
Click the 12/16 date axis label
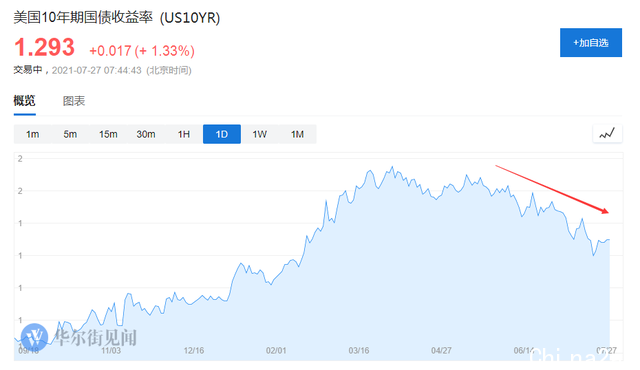(194, 350)
